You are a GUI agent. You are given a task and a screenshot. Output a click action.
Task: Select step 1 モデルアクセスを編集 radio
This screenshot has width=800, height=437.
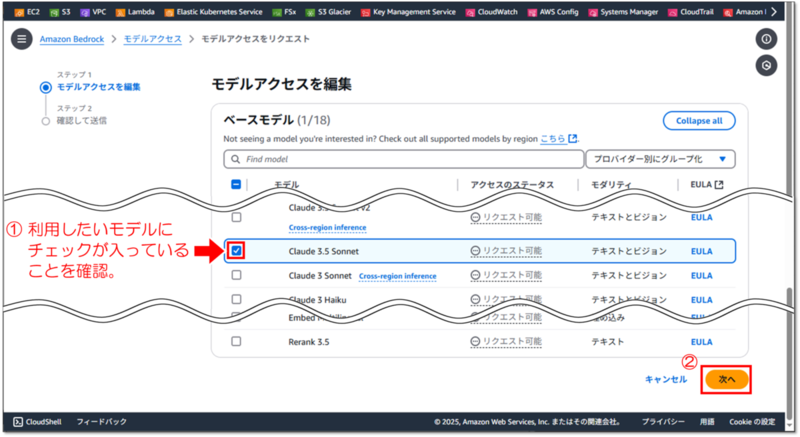(46, 87)
